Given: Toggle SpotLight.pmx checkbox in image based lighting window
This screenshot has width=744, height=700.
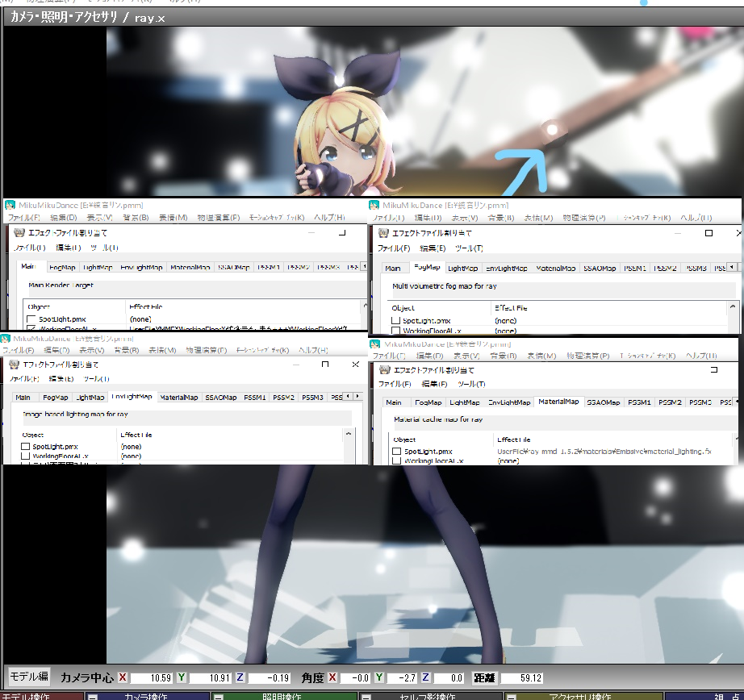Looking at the screenshot, I should (26, 446).
